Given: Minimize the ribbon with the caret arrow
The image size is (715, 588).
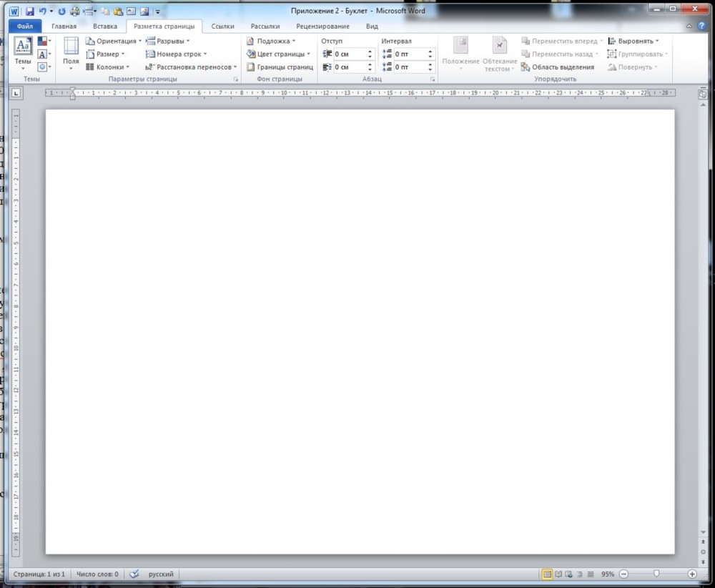Looking at the screenshot, I should (689, 26).
